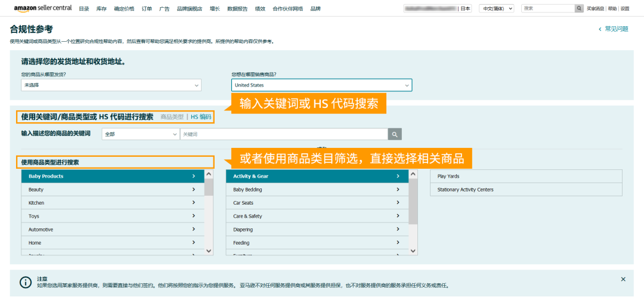Expand the keyword scope dropdown
This screenshot has width=644, height=306.
tap(140, 134)
